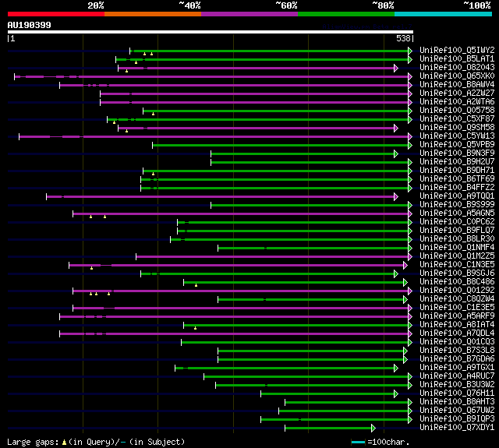The height and width of the screenshot is (448, 499).
Task: Click the purple alignment bar of UniRef100_Q65XK0
Action: tap(213, 76)
